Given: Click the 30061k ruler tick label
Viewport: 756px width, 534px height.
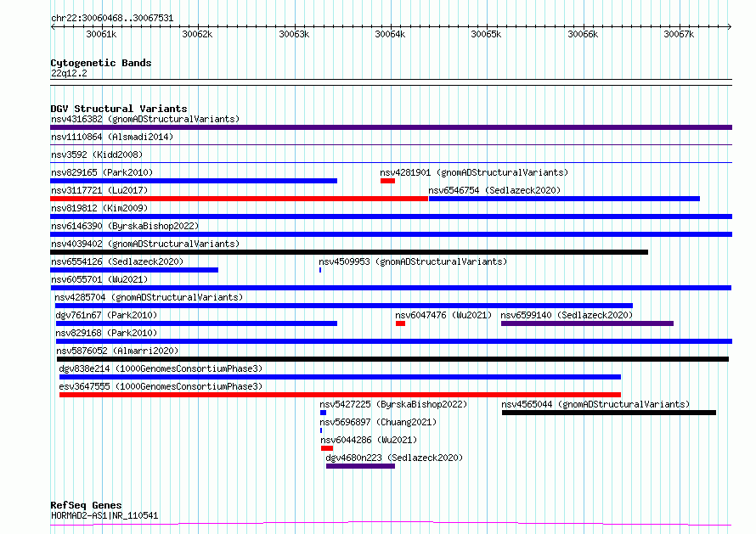Looking at the screenshot, I should [101, 34].
